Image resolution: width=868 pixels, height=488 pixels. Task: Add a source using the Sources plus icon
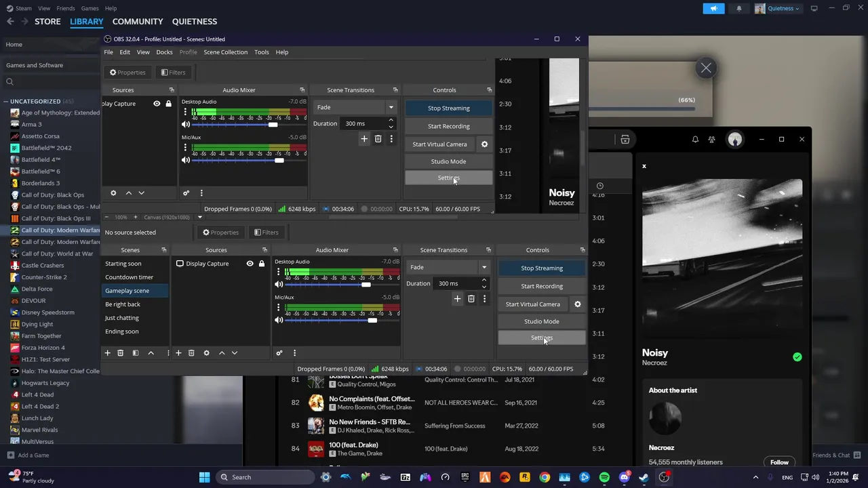point(178,352)
